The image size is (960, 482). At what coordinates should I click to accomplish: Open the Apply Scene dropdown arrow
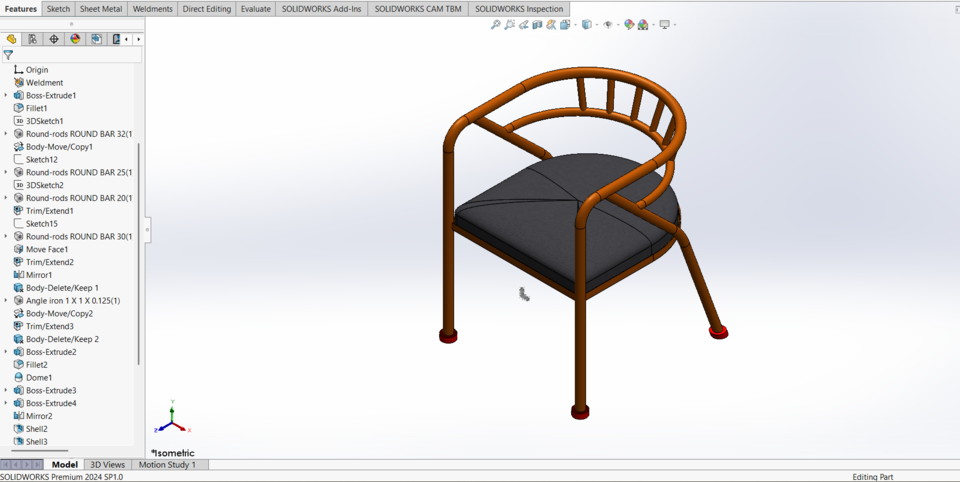(653, 25)
